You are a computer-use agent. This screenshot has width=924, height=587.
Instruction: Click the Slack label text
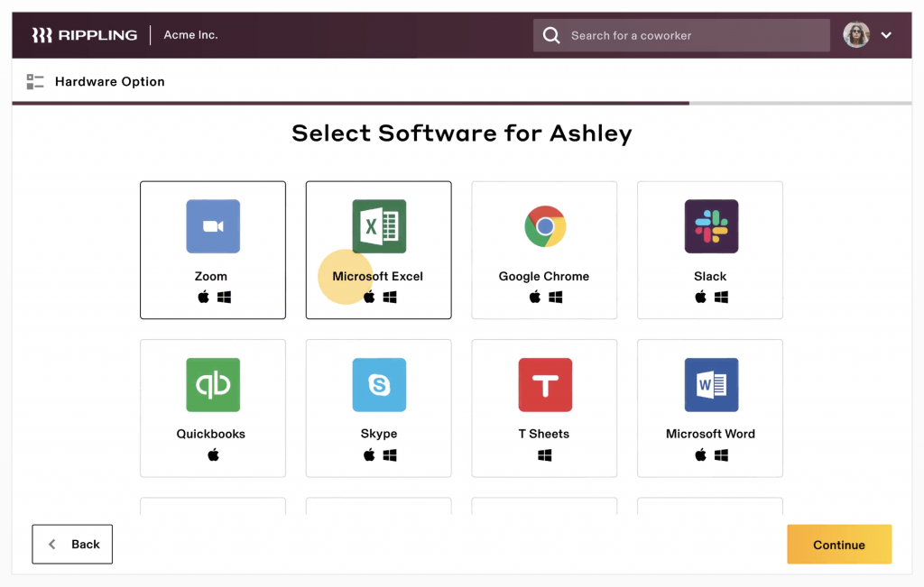click(x=710, y=276)
